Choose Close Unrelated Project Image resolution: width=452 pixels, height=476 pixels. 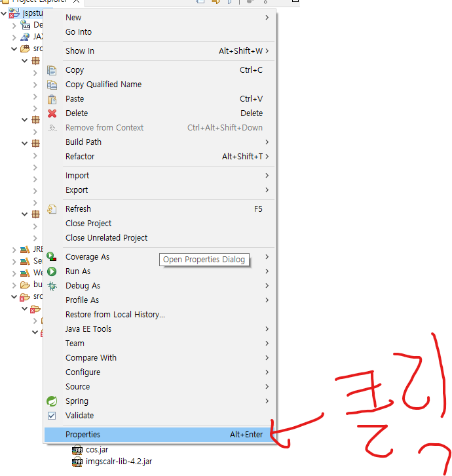point(160,238)
